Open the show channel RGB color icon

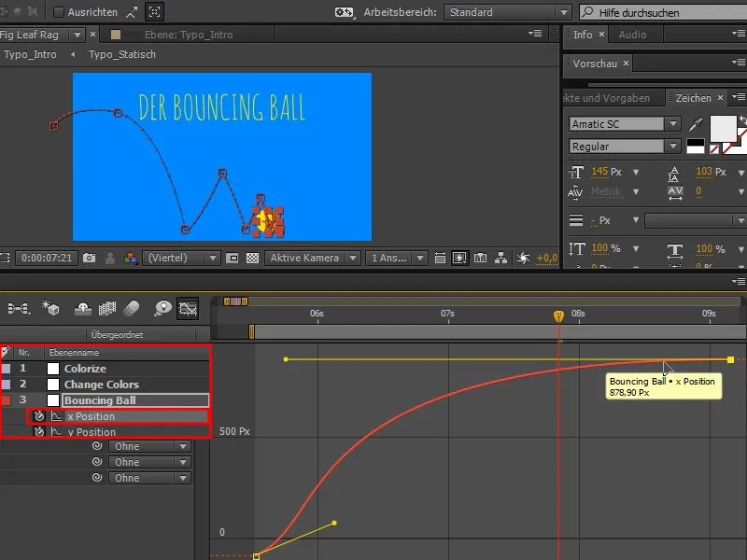pyautogui.click(x=130, y=259)
